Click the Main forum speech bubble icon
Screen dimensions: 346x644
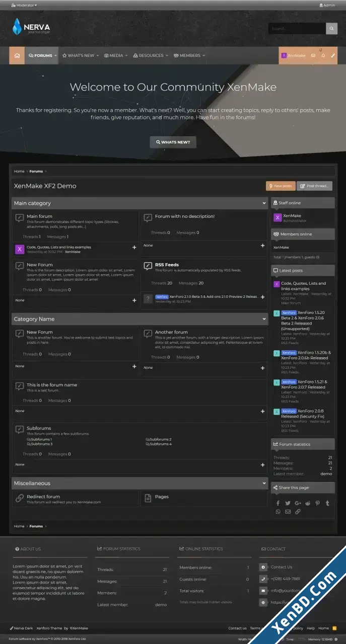(19, 218)
